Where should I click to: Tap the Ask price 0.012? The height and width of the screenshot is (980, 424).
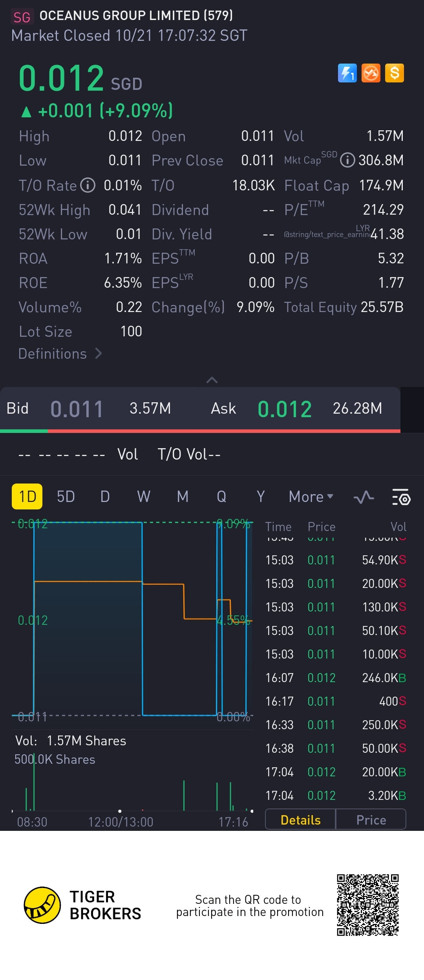285,409
